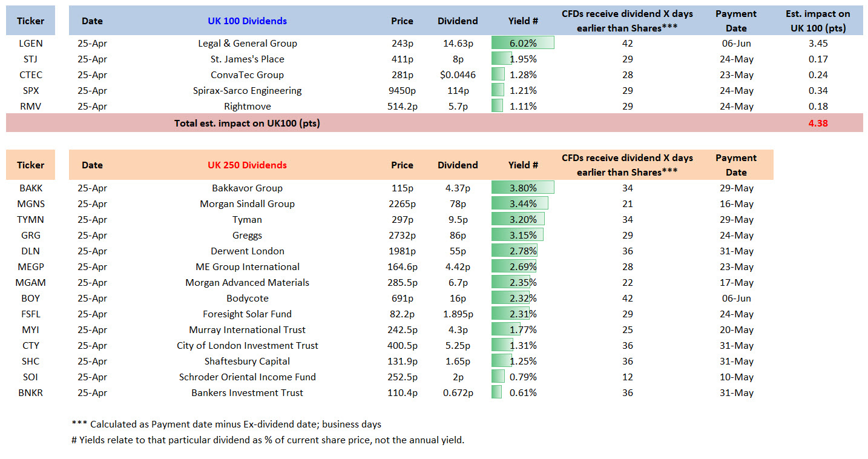Click City of London Investment Trust cell
The height and width of the screenshot is (459, 868).
click(247, 345)
